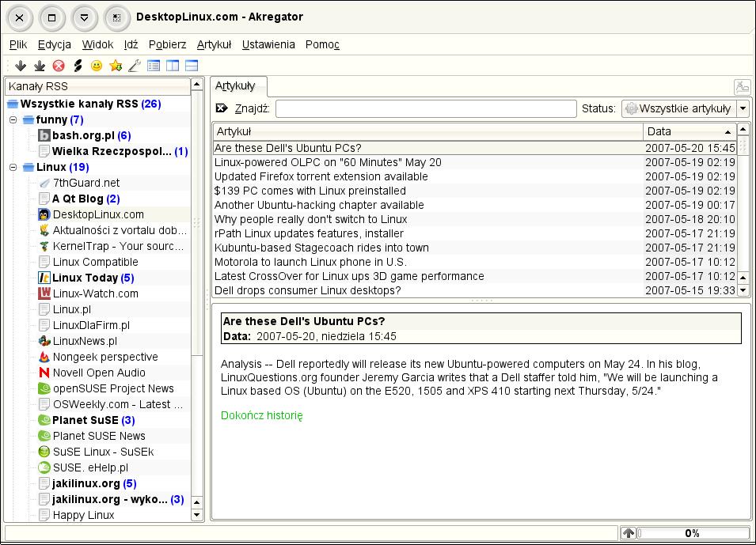Open the Pobierz menu
Viewport: 756px width, 545px height.
(x=167, y=44)
